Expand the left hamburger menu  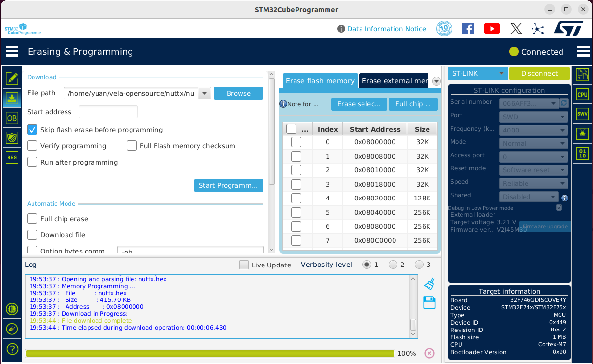tap(12, 51)
